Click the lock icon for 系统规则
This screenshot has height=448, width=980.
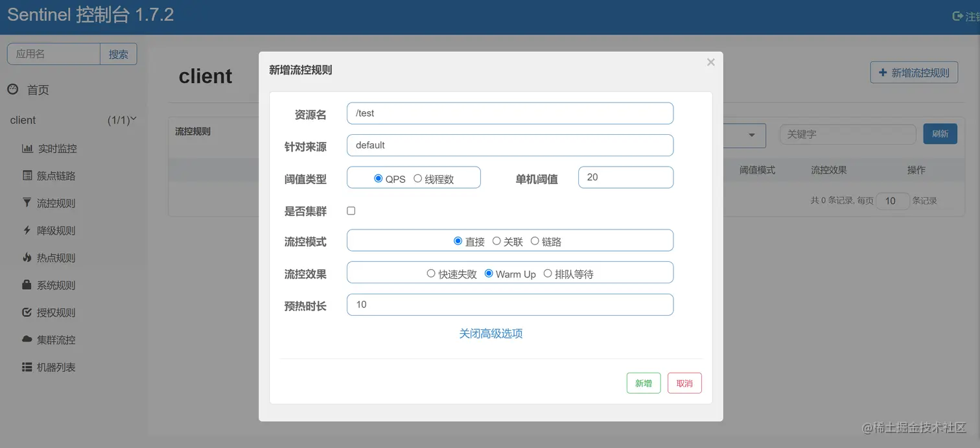tap(27, 285)
